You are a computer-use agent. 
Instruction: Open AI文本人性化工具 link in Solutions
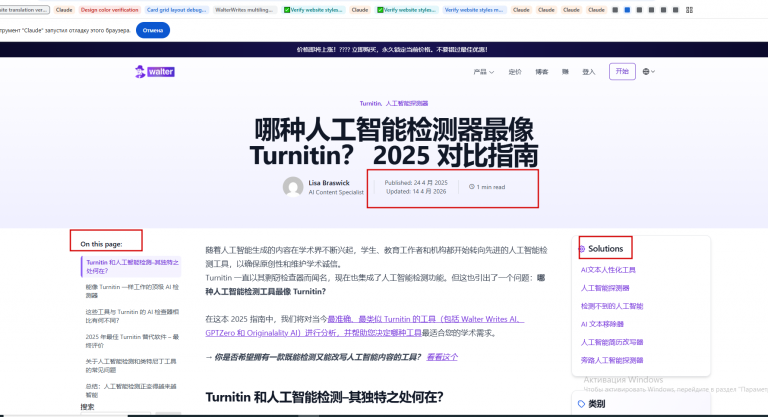click(x=608, y=270)
